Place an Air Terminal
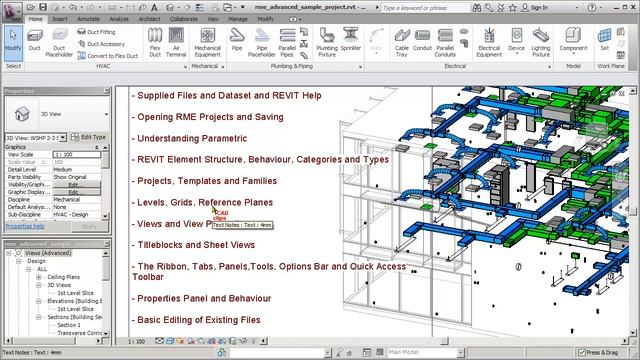The height and width of the screenshot is (360, 640). tap(176, 42)
